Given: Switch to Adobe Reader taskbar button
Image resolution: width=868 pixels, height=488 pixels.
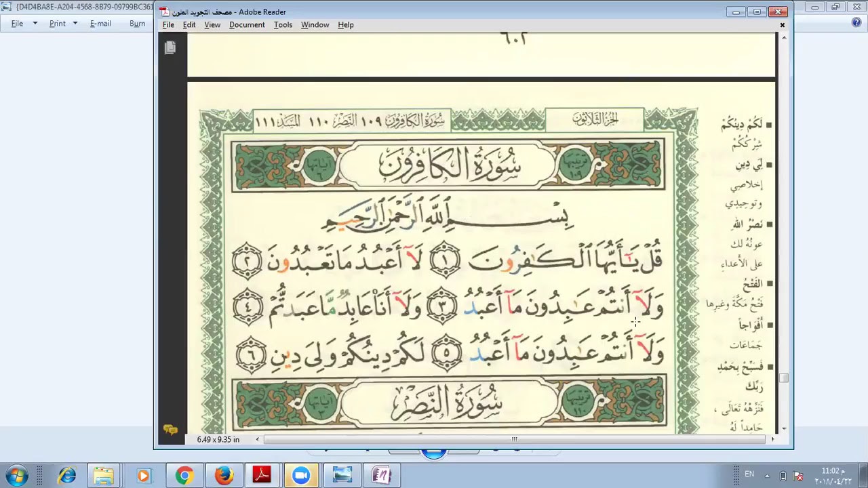Looking at the screenshot, I should [x=262, y=476].
